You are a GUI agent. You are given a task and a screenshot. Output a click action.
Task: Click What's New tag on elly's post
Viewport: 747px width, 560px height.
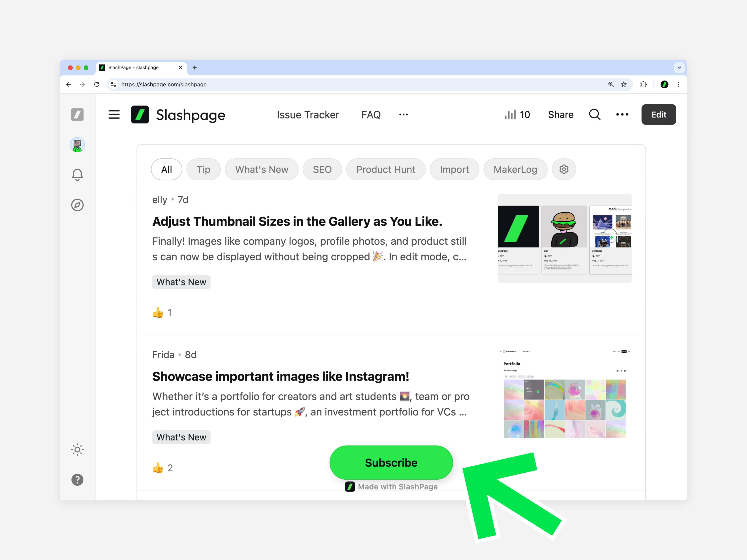coord(181,282)
